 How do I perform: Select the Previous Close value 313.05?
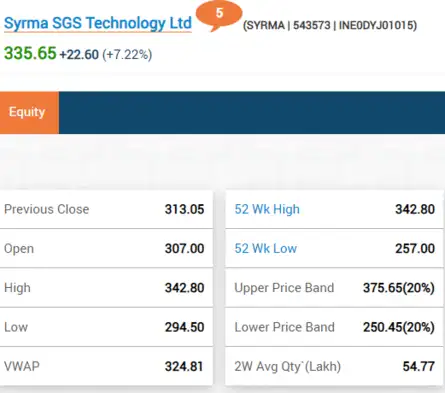tap(184, 209)
